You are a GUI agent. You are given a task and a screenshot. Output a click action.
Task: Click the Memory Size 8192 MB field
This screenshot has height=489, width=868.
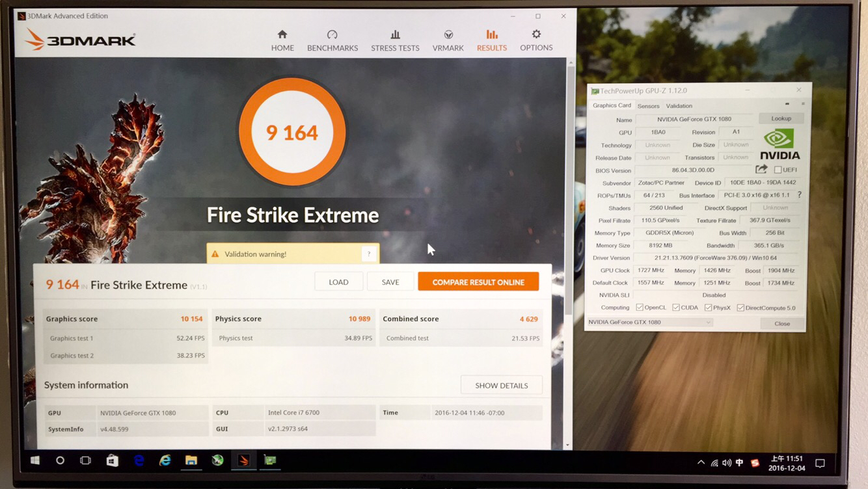point(661,245)
